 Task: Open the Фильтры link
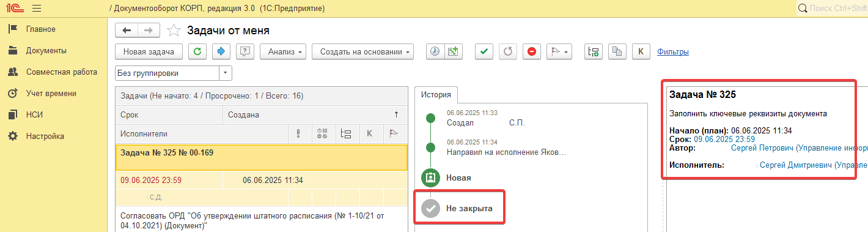pos(673,52)
